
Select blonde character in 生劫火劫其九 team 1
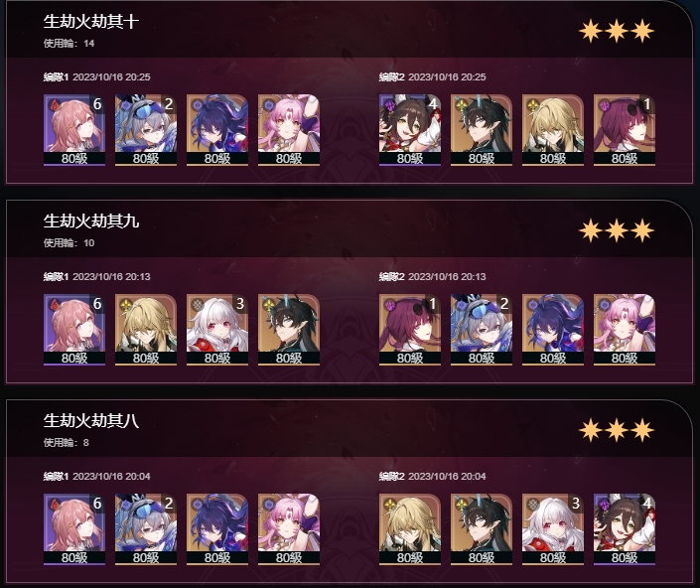click(146, 330)
